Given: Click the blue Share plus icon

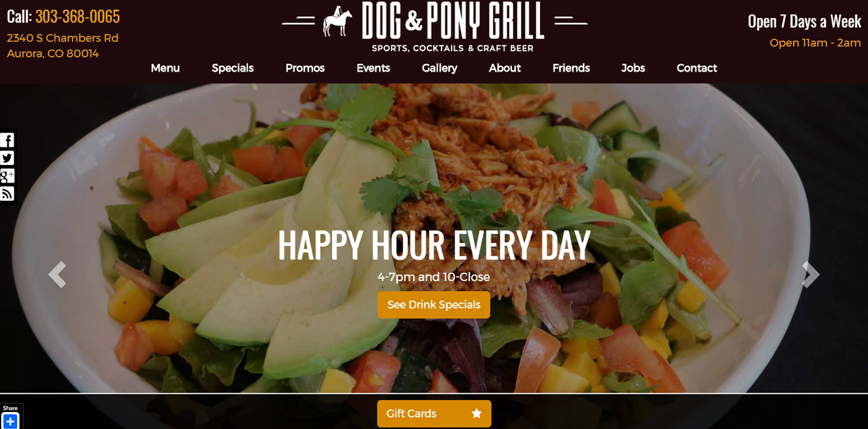Looking at the screenshot, I should tap(10, 421).
